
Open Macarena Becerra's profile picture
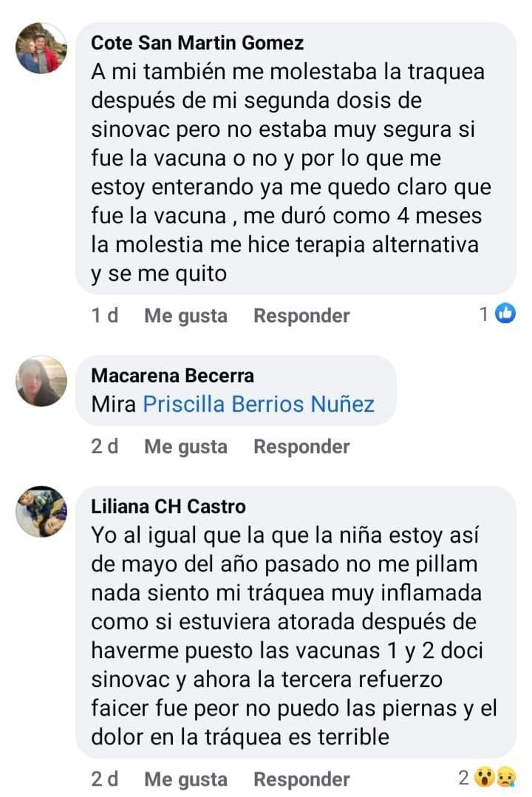click(x=41, y=381)
